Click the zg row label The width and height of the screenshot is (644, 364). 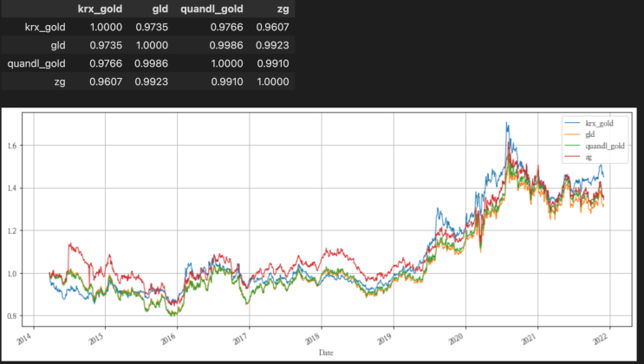58,81
